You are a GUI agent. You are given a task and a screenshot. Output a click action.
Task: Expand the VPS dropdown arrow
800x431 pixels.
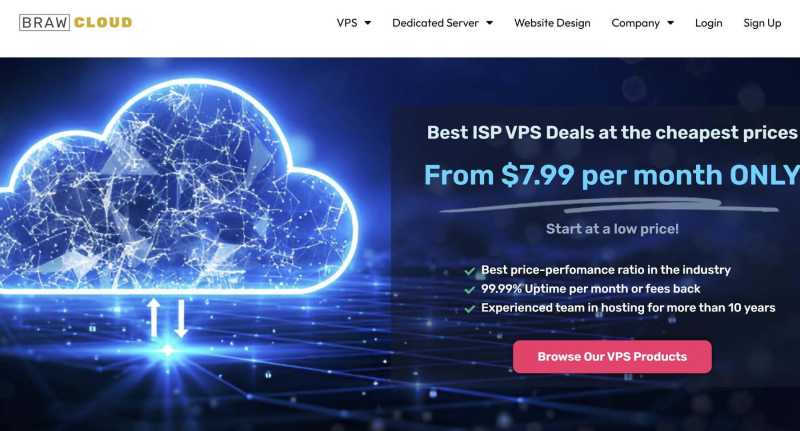coord(368,23)
